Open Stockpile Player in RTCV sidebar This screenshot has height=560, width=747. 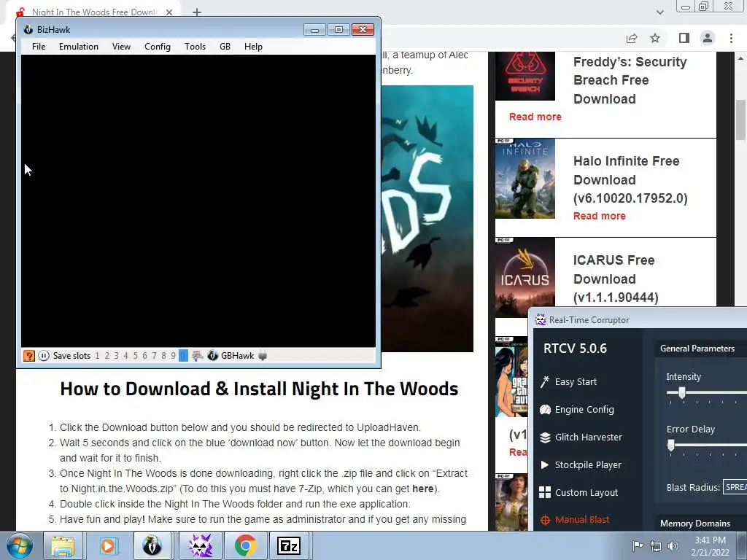[x=588, y=464]
